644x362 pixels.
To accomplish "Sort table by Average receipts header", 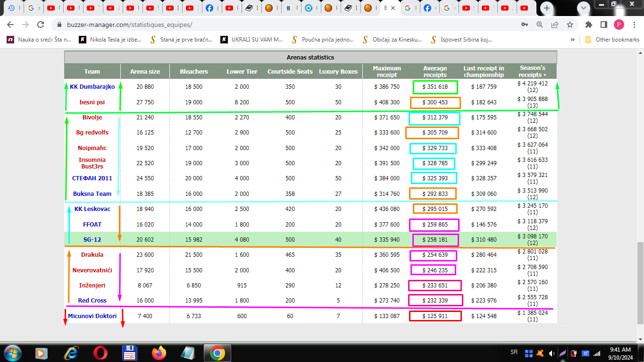I will (x=435, y=71).
